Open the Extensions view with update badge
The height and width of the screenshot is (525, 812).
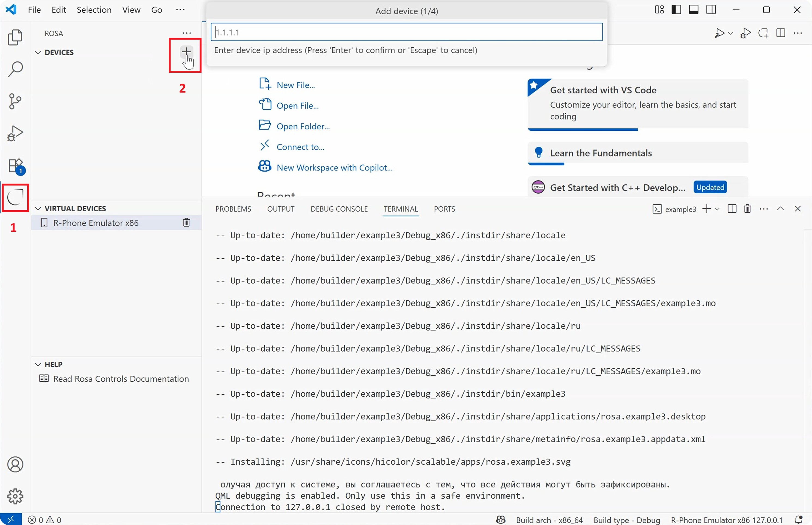click(16, 166)
